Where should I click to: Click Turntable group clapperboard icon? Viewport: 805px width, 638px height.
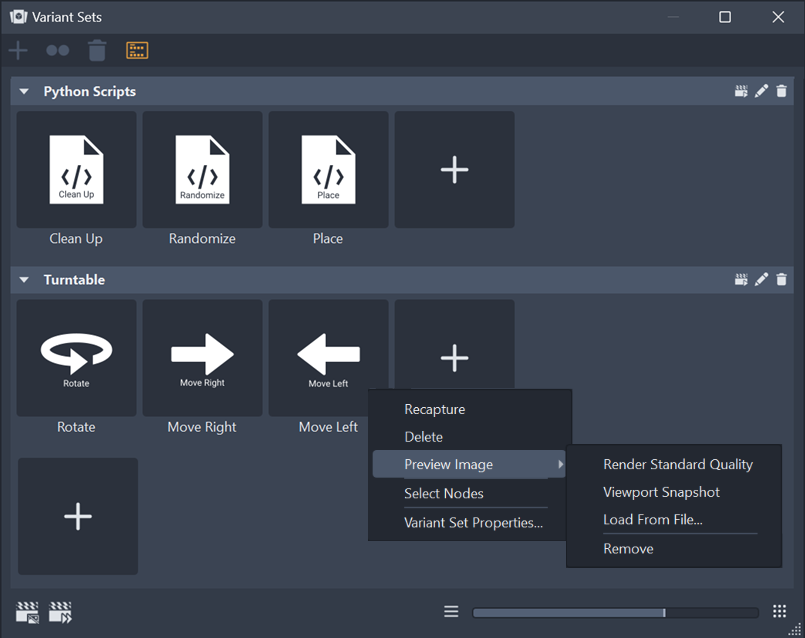[741, 280]
